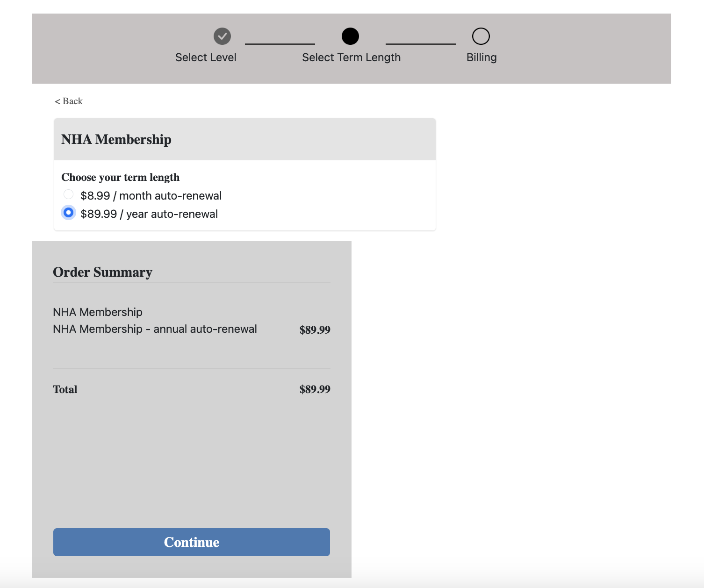Click the completed checkmark step icon

[x=222, y=36]
